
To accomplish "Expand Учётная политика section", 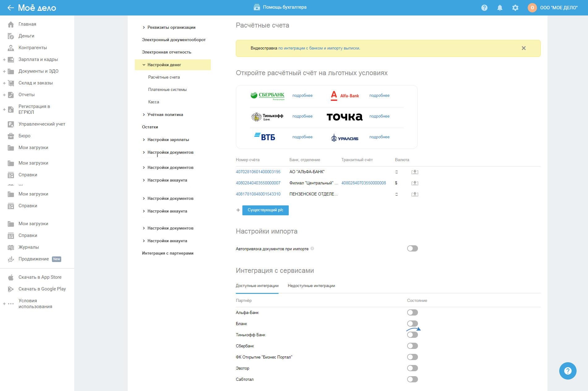I will coord(144,115).
